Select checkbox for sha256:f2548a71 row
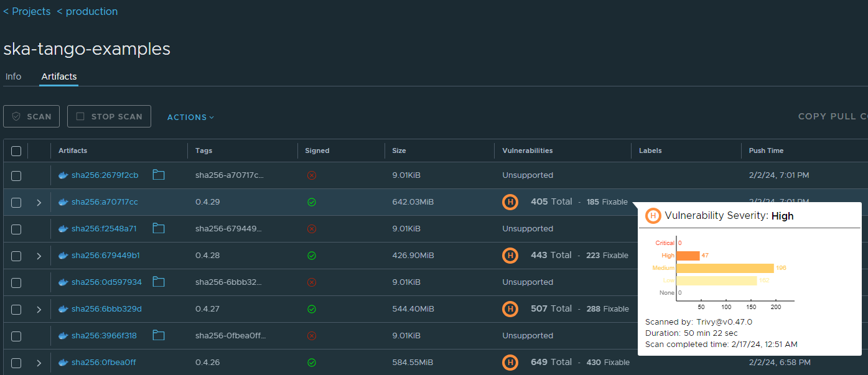Screen dimensions: 868x375 (x=16, y=229)
